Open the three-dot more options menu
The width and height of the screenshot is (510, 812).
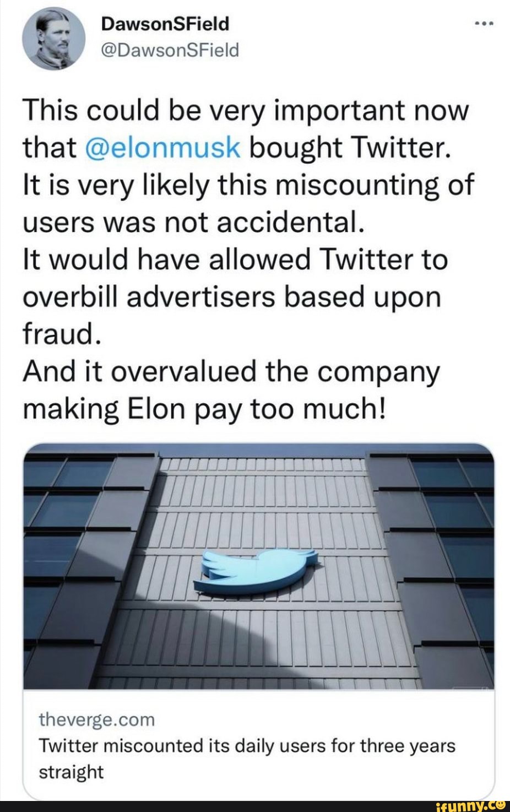(x=484, y=24)
